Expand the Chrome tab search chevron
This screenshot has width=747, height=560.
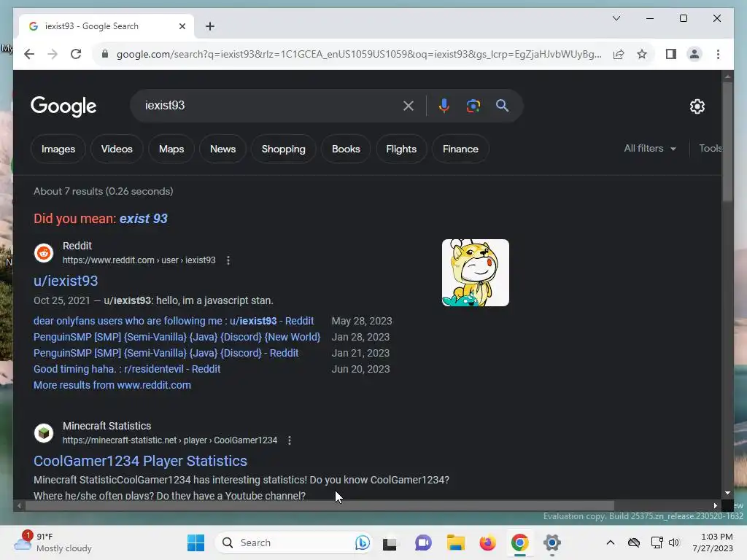(x=616, y=18)
